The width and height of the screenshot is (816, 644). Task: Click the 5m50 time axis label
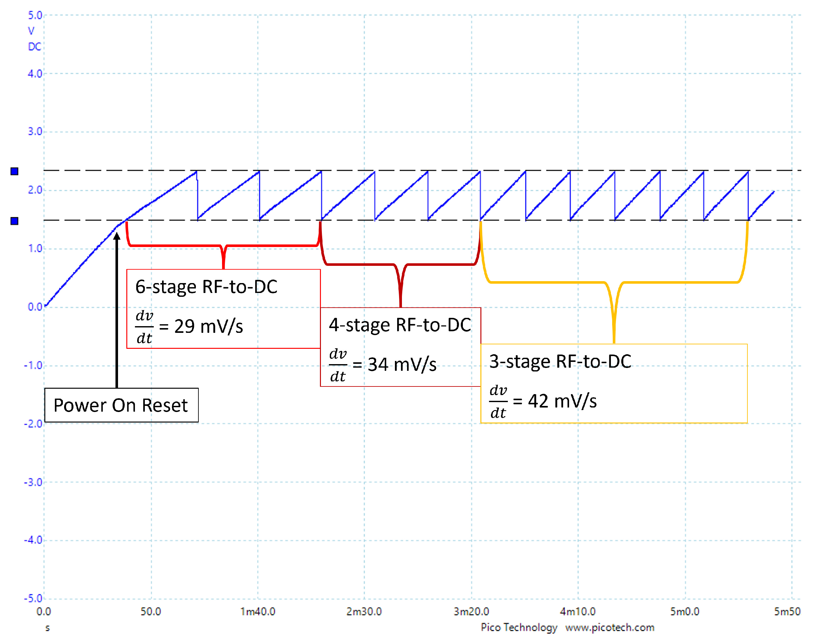(787, 611)
